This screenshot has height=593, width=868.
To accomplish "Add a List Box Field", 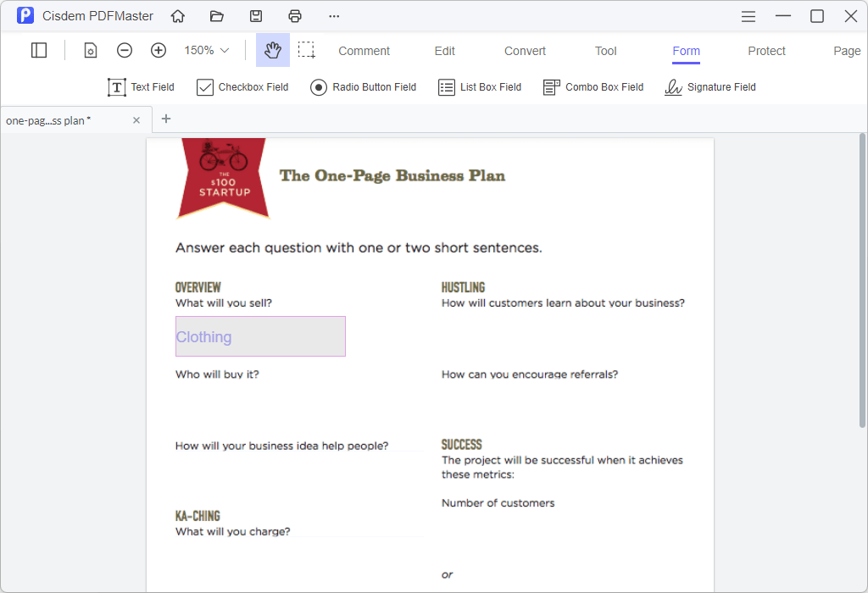I will 480,87.
